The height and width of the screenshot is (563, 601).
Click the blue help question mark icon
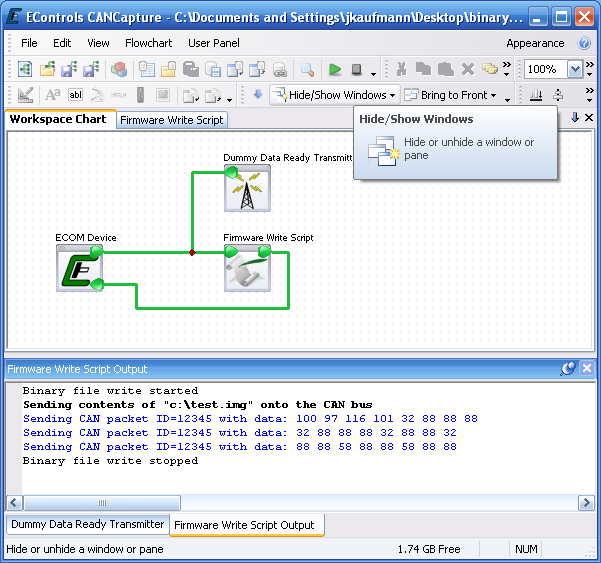pyautogui.click(x=584, y=43)
